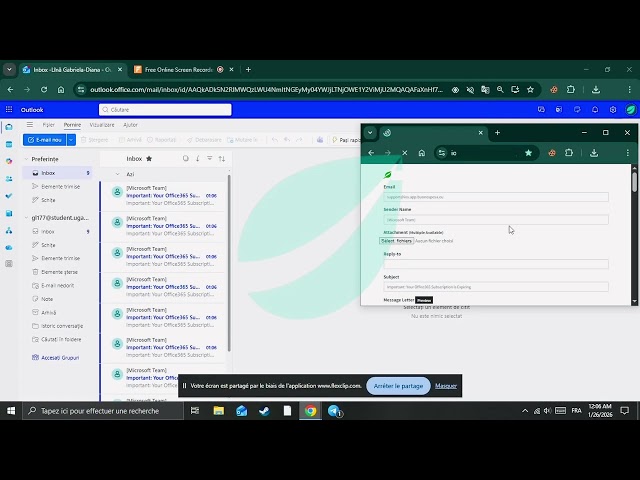640x480 pixels.
Task: Select Inbox under Preferințe
Action: click(57, 173)
